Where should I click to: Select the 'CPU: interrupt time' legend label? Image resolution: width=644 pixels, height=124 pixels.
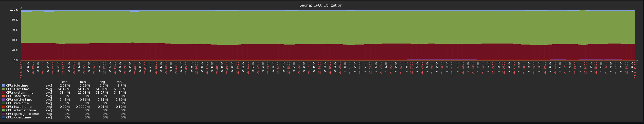pos(21,110)
